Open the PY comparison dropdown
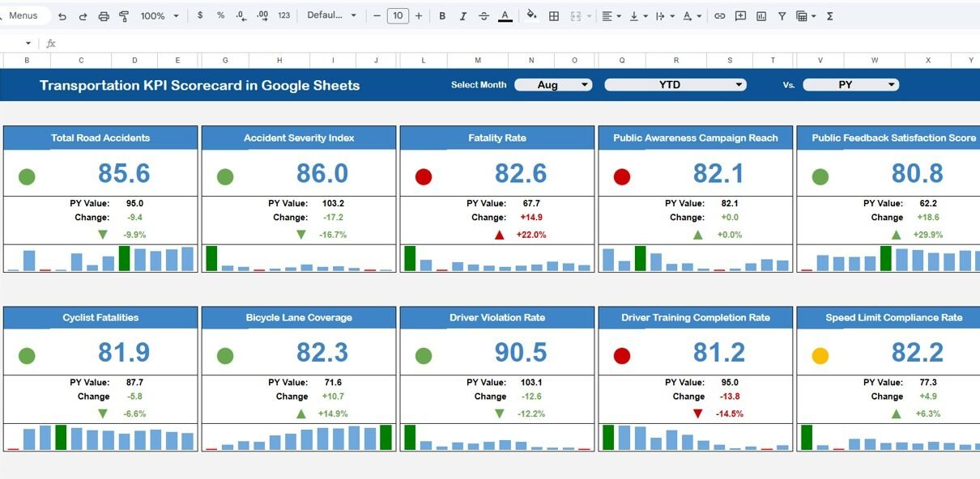This screenshot has width=980, height=479. [850, 85]
